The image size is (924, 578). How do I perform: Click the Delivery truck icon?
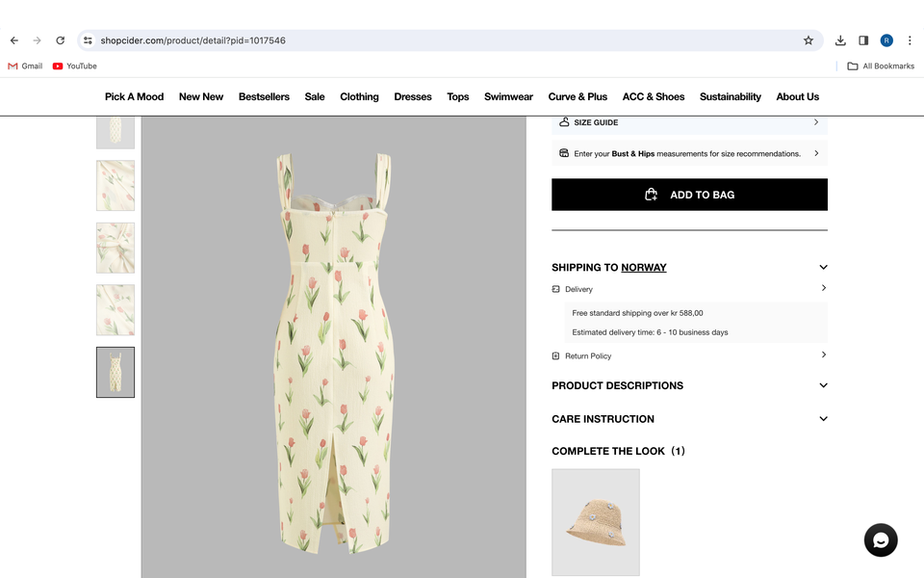pyautogui.click(x=555, y=289)
